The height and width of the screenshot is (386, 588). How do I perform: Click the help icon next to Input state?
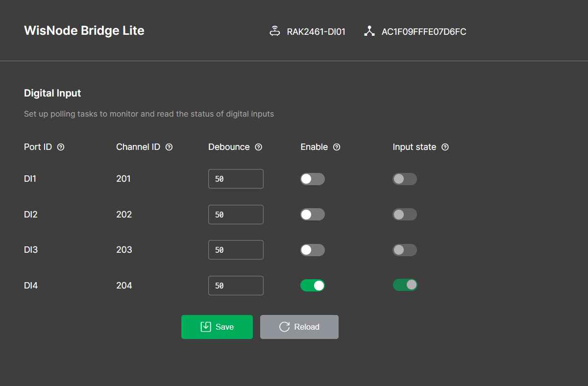click(x=445, y=147)
